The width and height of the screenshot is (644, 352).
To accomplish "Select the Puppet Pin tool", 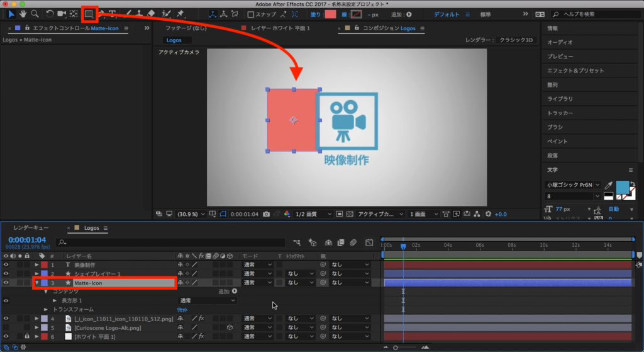I will pos(180,13).
